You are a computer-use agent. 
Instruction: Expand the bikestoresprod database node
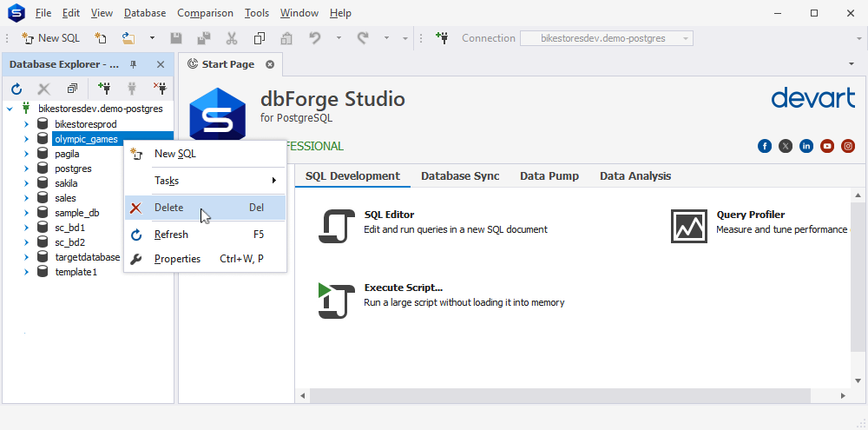click(x=26, y=124)
